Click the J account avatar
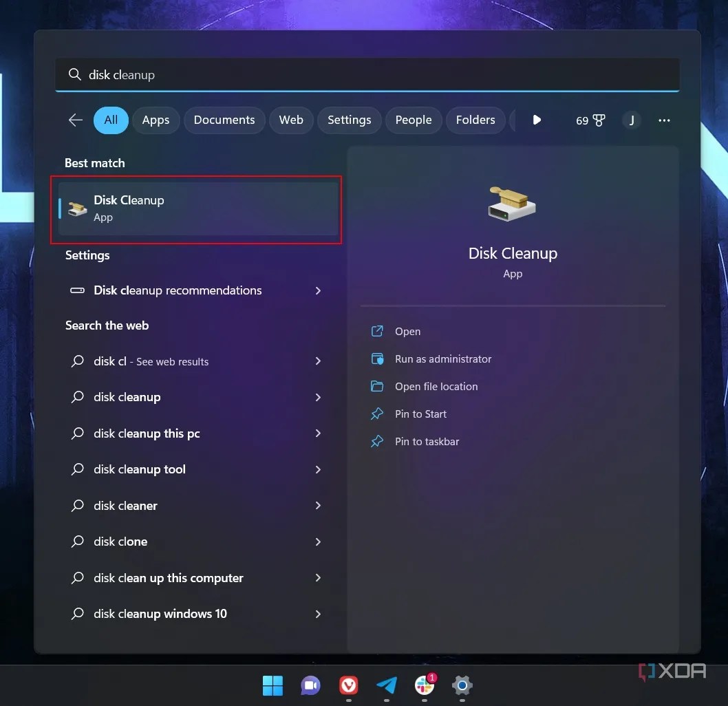The height and width of the screenshot is (706, 728). tap(631, 120)
